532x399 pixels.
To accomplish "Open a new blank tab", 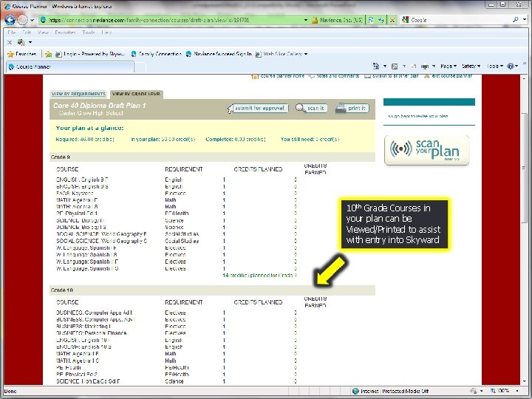I will (140, 67).
